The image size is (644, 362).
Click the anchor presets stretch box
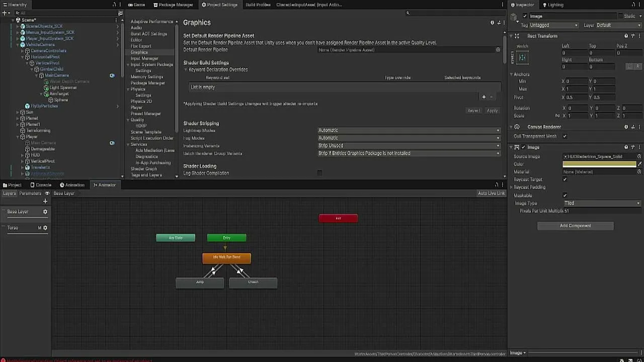pos(522,57)
